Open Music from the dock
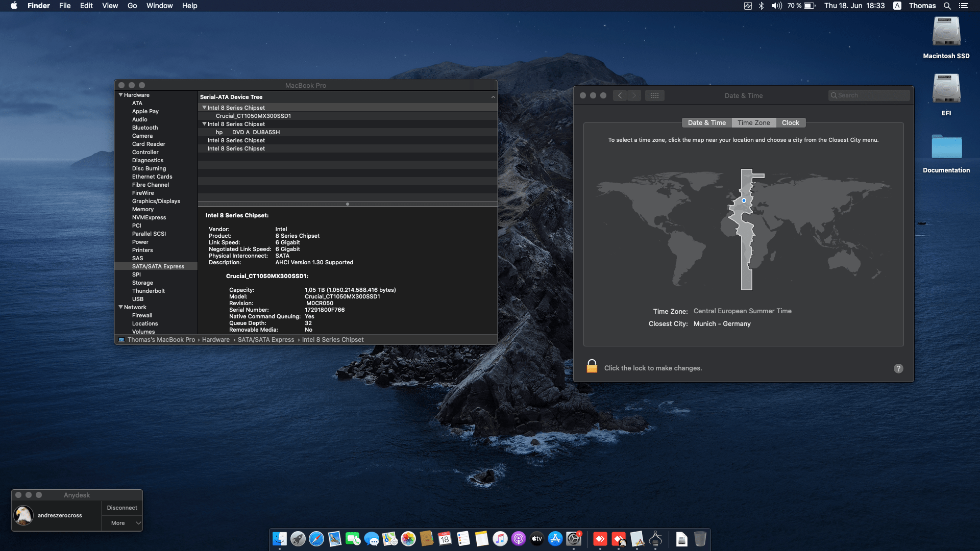This screenshot has width=980, height=551. coord(500,539)
